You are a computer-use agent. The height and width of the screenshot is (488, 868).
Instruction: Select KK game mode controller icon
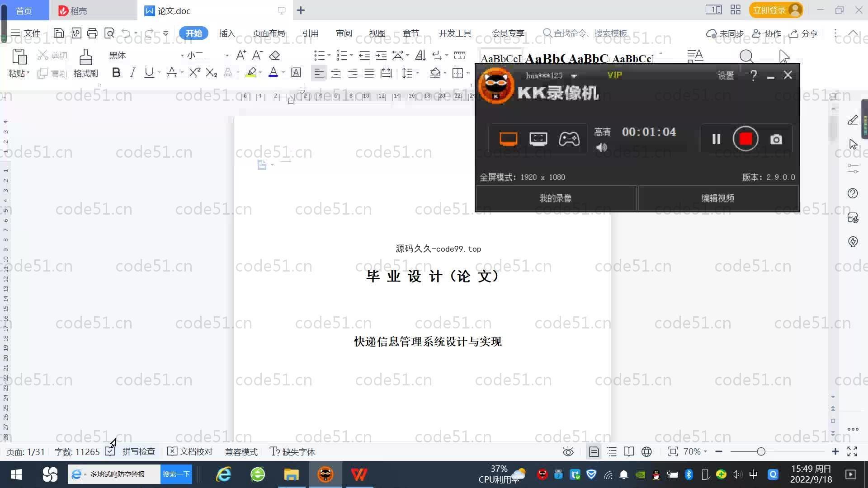tap(569, 139)
